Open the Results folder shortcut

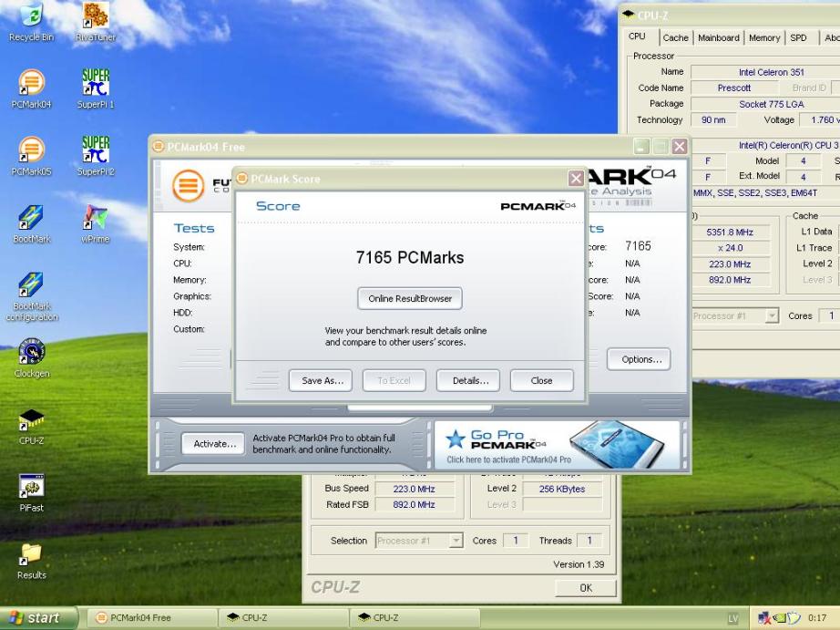[x=32, y=561]
